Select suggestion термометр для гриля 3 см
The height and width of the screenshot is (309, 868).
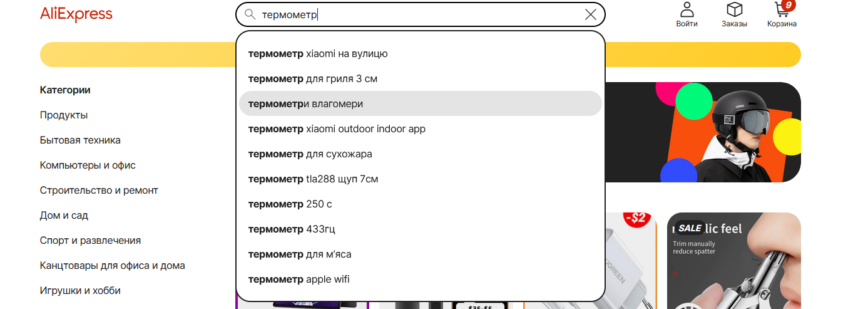coord(421,79)
